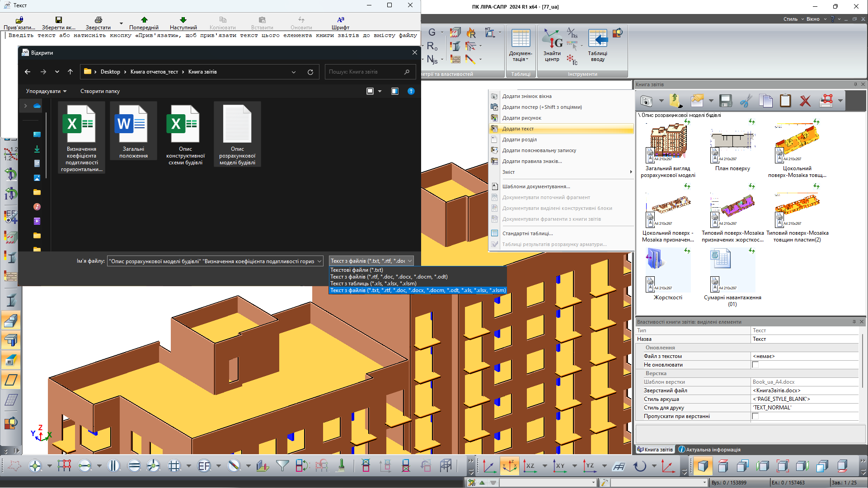868x488 pixels.
Task: Select the XZ projection view icon
Action: (529, 465)
